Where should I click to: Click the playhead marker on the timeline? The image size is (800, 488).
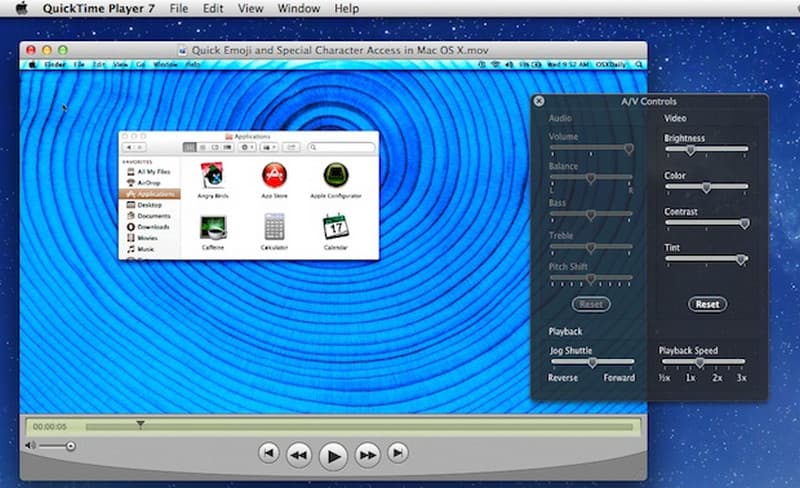coord(140,425)
